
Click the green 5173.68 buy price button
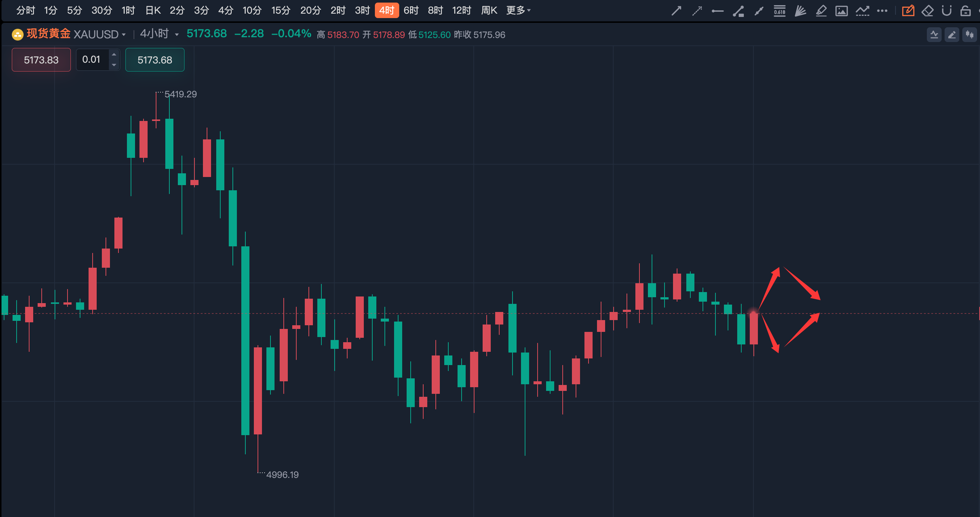(155, 60)
